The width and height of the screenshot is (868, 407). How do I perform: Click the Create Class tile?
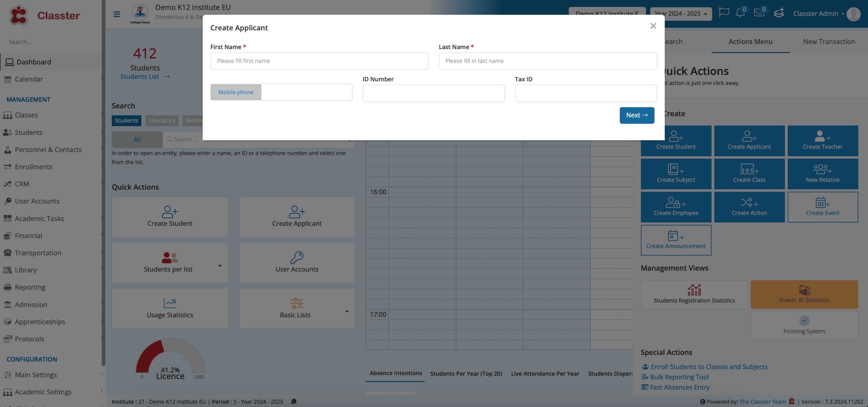pos(749,174)
